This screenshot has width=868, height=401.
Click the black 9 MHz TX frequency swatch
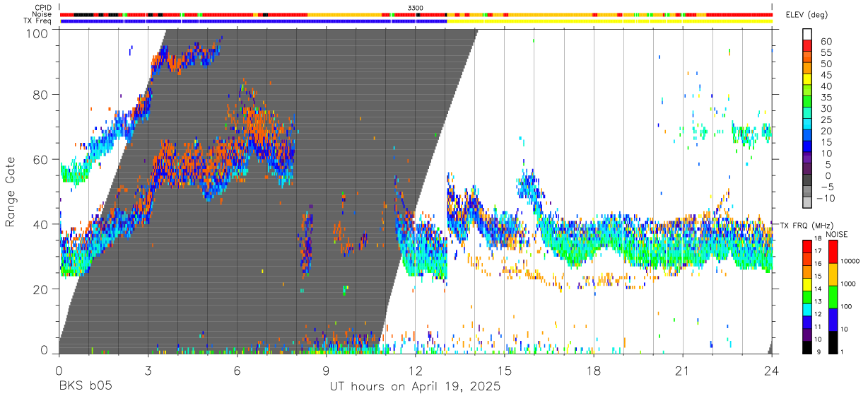point(807,347)
